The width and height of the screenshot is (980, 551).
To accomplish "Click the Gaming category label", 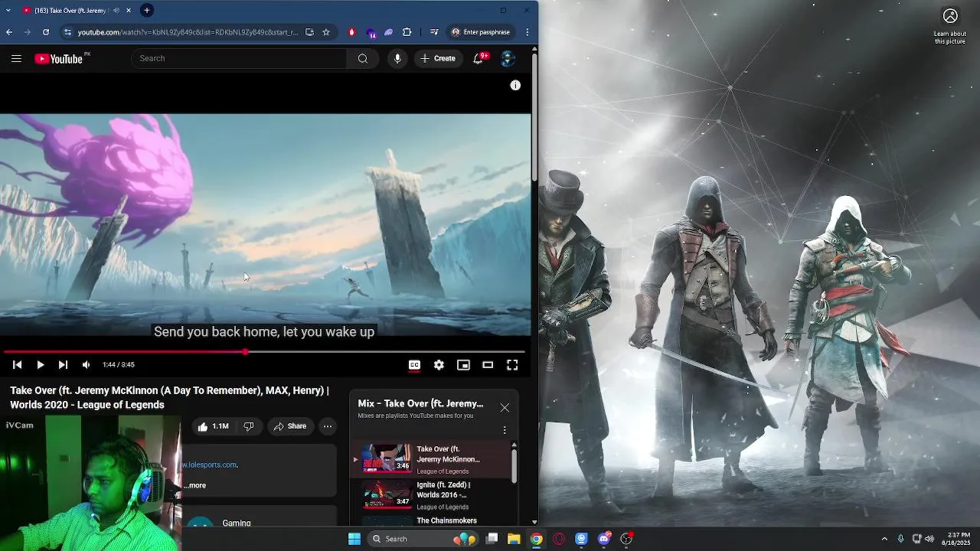I will pyautogui.click(x=237, y=523).
